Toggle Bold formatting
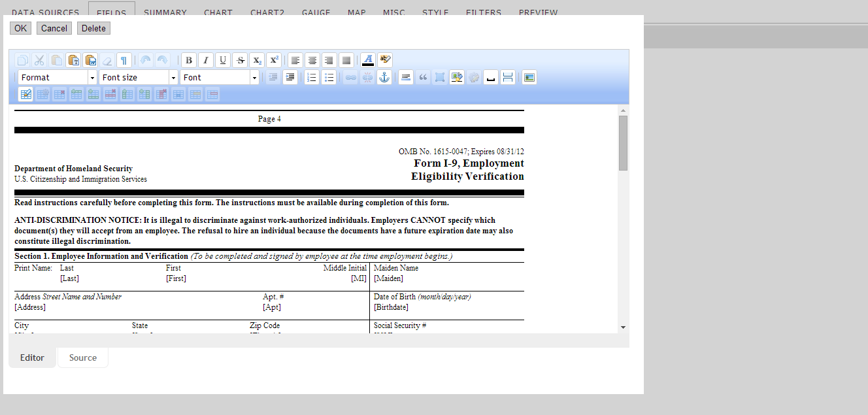868x415 pixels. point(189,60)
